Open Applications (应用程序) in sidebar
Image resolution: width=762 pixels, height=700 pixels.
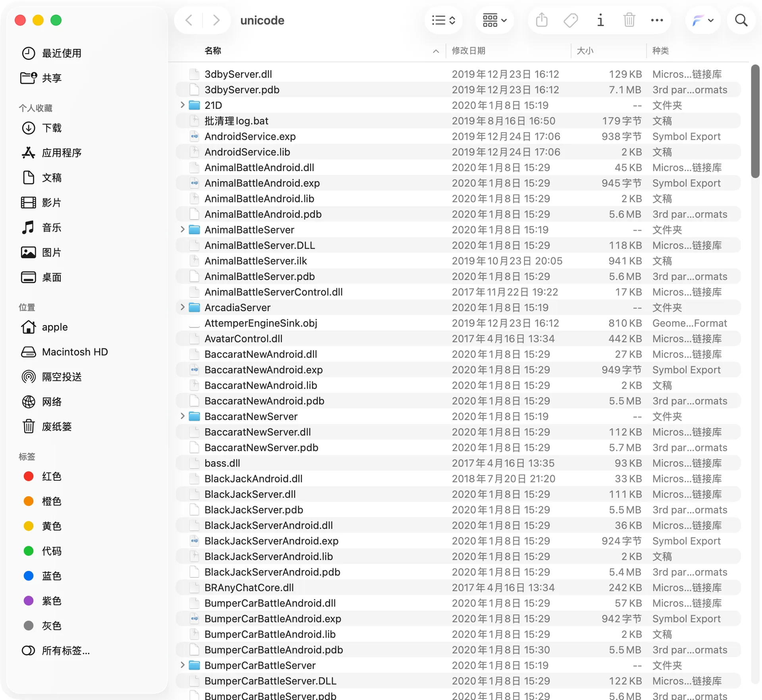coord(52,153)
